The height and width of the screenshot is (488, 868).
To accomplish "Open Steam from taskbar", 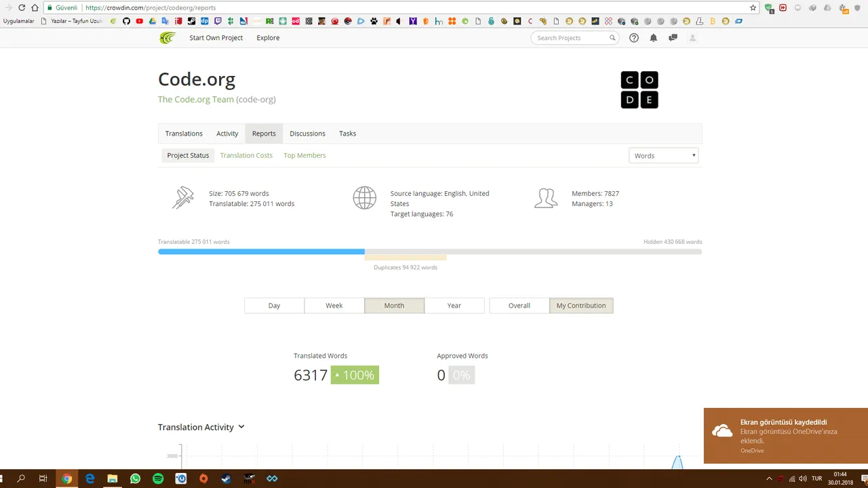I will 226,479.
